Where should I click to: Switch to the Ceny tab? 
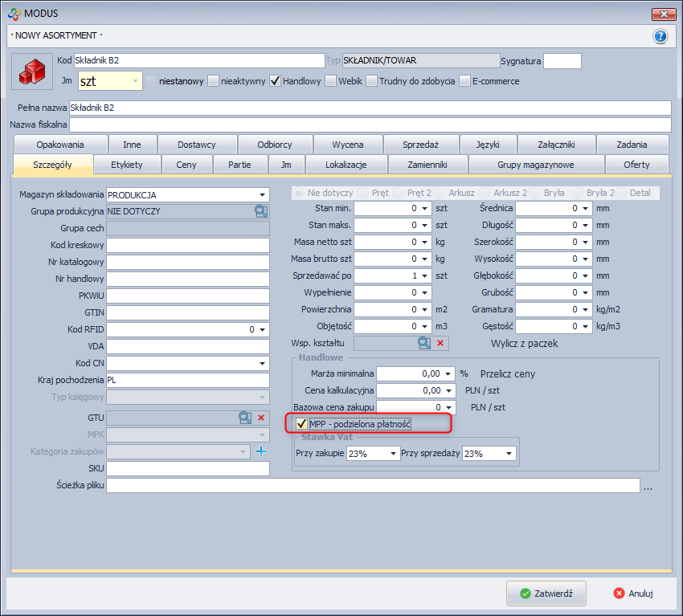coord(186,165)
